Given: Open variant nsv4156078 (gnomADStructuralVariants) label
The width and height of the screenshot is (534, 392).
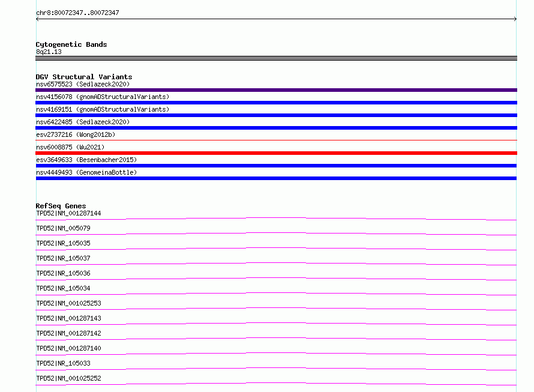Looking at the screenshot, I should pyautogui.click(x=103, y=97).
